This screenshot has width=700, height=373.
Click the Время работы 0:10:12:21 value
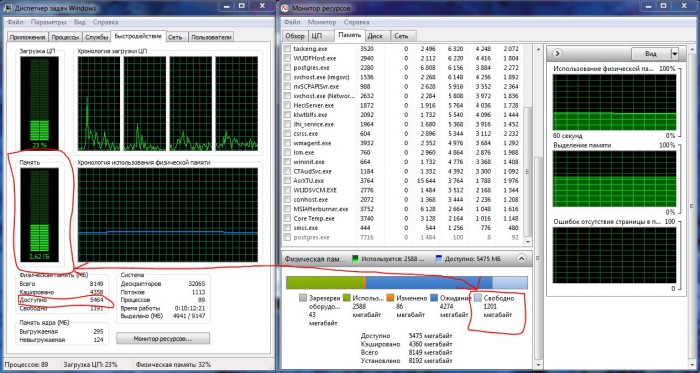tap(191, 308)
